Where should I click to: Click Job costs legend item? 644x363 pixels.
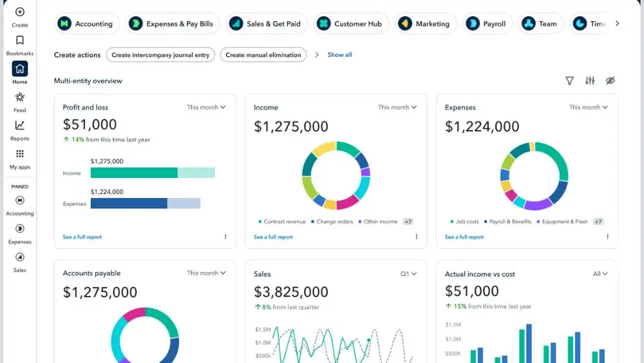[x=464, y=222]
